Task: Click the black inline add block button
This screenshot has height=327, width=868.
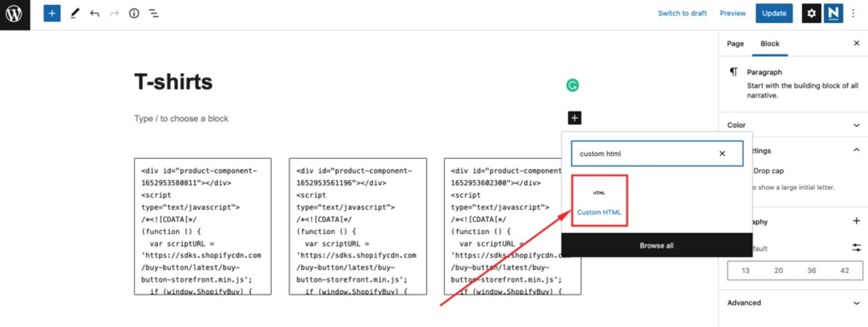Action: [575, 118]
